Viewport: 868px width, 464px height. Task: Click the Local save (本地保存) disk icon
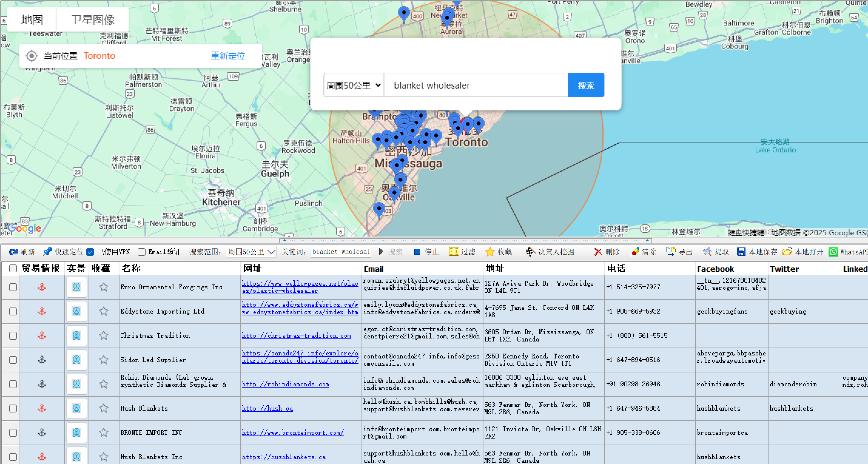741,252
